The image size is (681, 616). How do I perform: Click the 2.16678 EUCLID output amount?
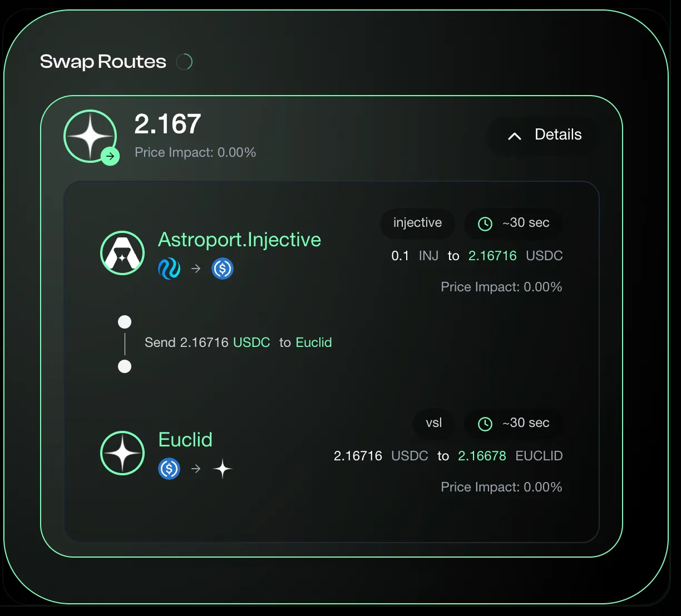click(x=510, y=456)
